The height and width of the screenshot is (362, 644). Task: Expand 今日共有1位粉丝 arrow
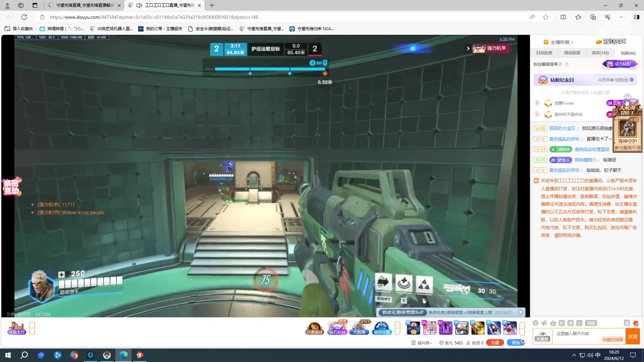click(x=632, y=80)
